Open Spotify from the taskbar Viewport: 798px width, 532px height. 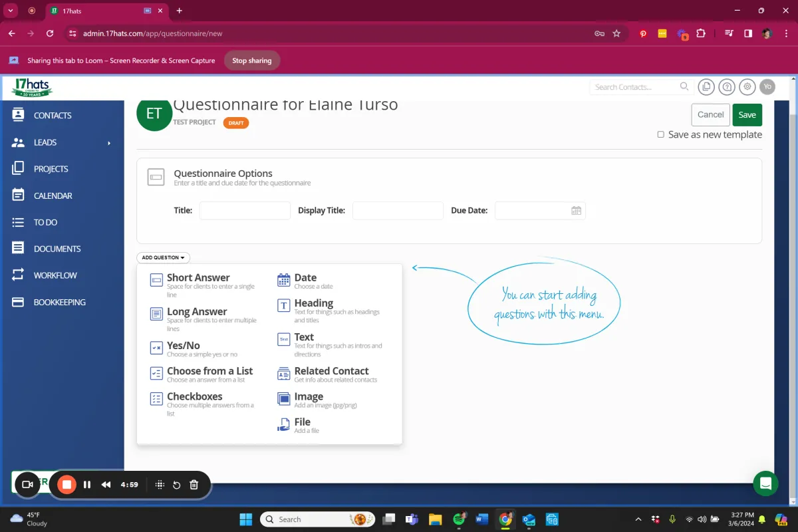[459, 519]
